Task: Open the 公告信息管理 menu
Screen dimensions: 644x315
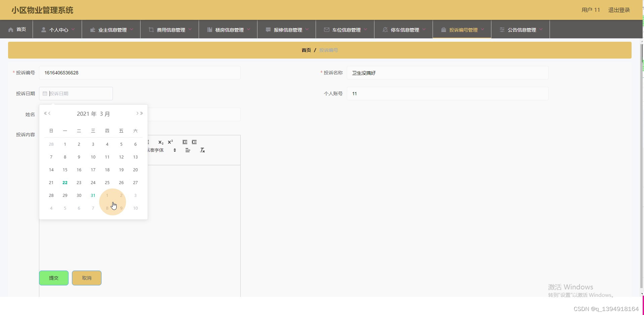Action: click(521, 29)
